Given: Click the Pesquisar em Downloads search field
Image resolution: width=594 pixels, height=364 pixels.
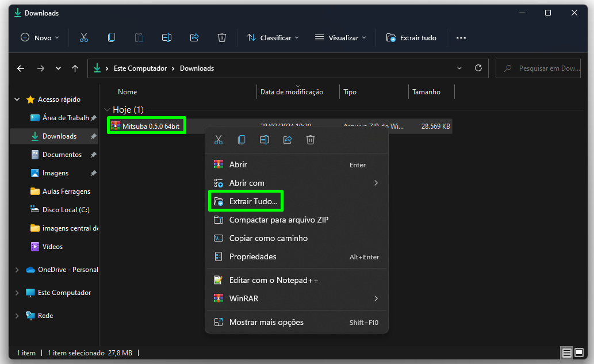Looking at the screenshot, I should tap(538, 68).
